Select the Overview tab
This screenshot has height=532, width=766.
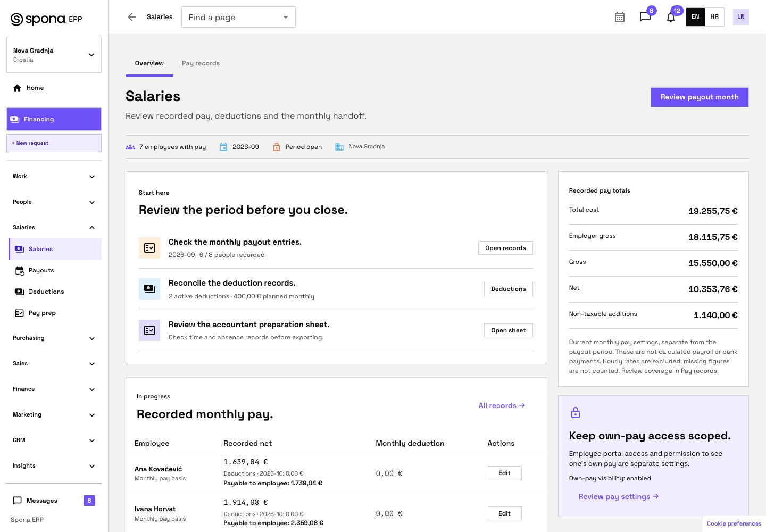point(149,63)
